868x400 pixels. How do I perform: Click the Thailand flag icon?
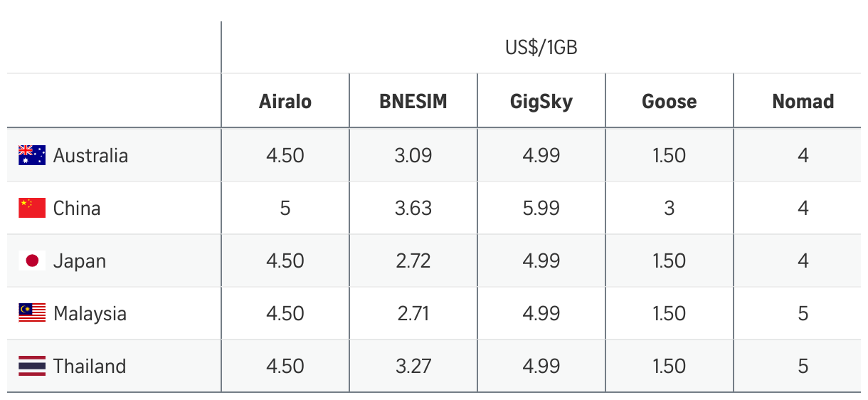[32, 366]
